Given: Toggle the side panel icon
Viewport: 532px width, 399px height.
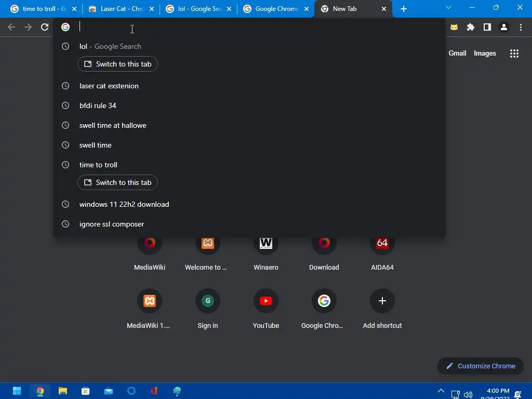Looking at the screenshot, I should point(487,27).
